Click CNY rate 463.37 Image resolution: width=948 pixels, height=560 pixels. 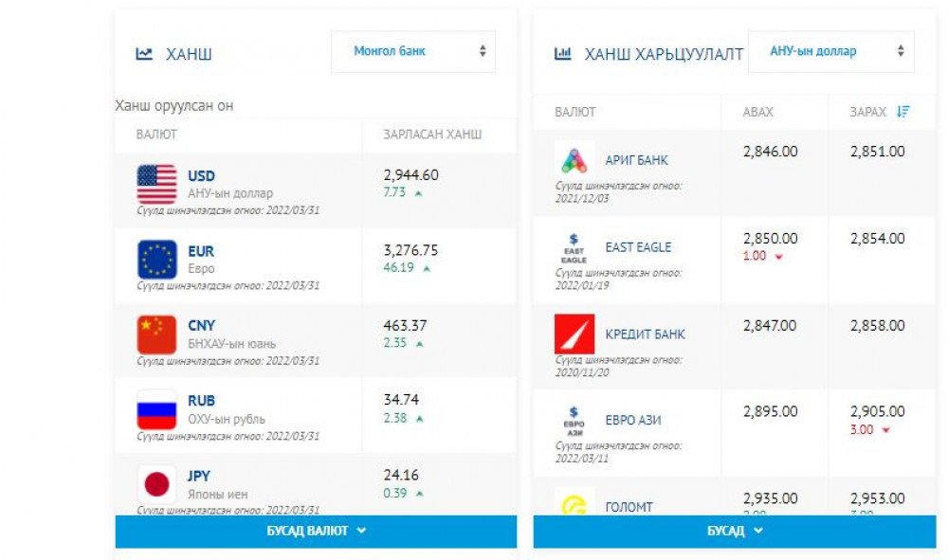pos(405,326)
